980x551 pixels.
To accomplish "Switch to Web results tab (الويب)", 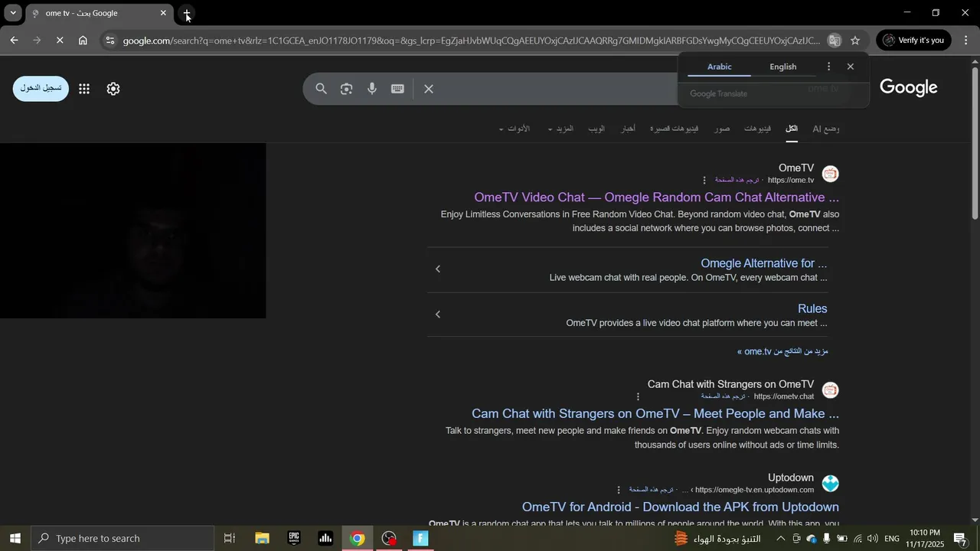I will click(x=596, y=129).
